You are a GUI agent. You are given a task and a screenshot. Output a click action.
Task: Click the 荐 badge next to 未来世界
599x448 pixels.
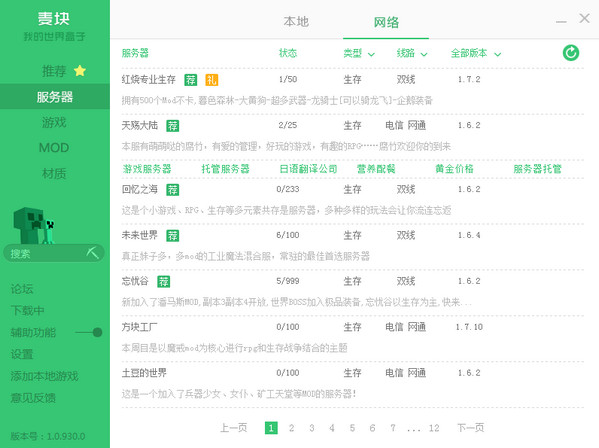[x=173, y=235]
